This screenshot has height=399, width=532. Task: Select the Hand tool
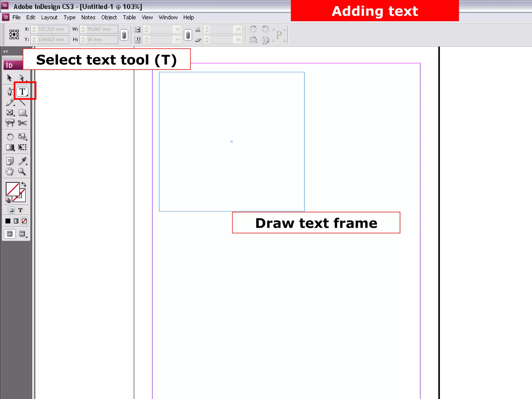pyautogui.click(x=10, y=171)
